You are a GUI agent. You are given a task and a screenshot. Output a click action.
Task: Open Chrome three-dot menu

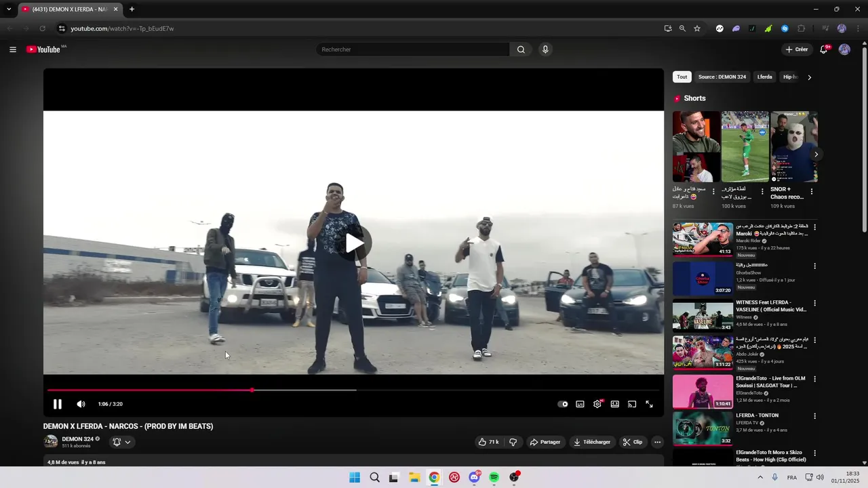pyautogui.click(x=857, y=28)
